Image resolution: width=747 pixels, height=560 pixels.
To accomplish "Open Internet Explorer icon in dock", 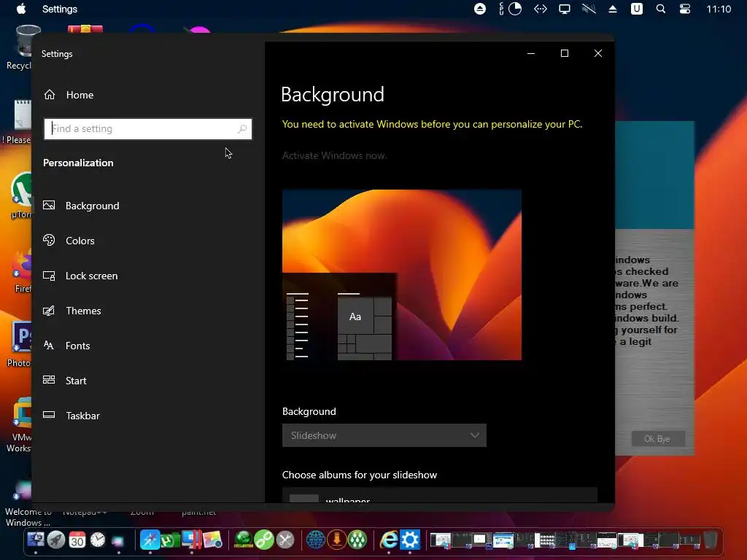I will [x=389, y=540].
